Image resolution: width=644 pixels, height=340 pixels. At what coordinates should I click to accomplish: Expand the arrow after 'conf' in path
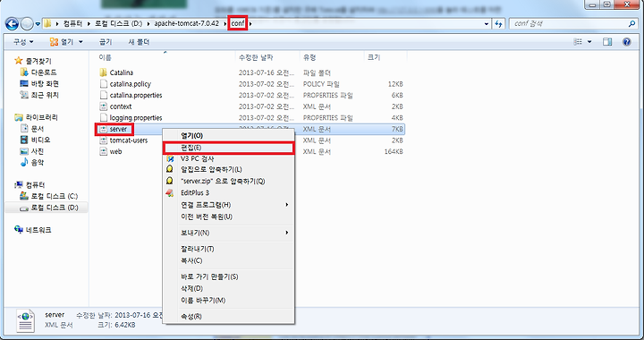[250, 24]
